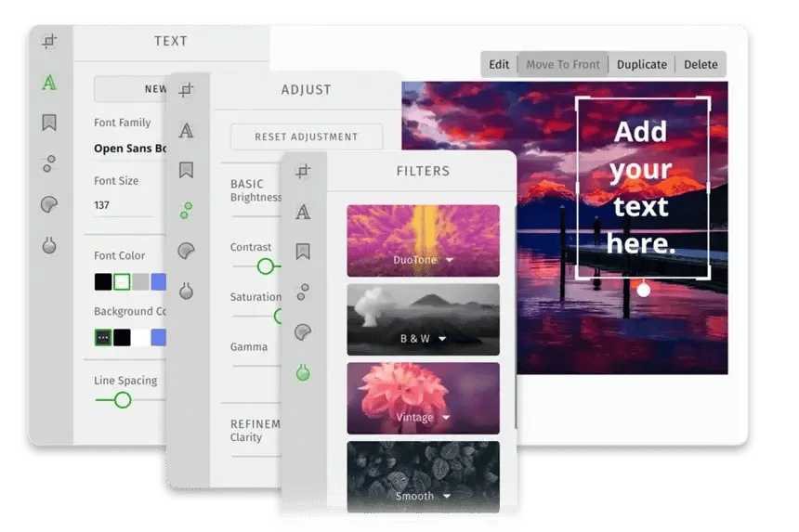This screenshot has height=532, width=799.
Task: Expand the DuoTone filter dropdown arrow
Action: tap(450, 260)
